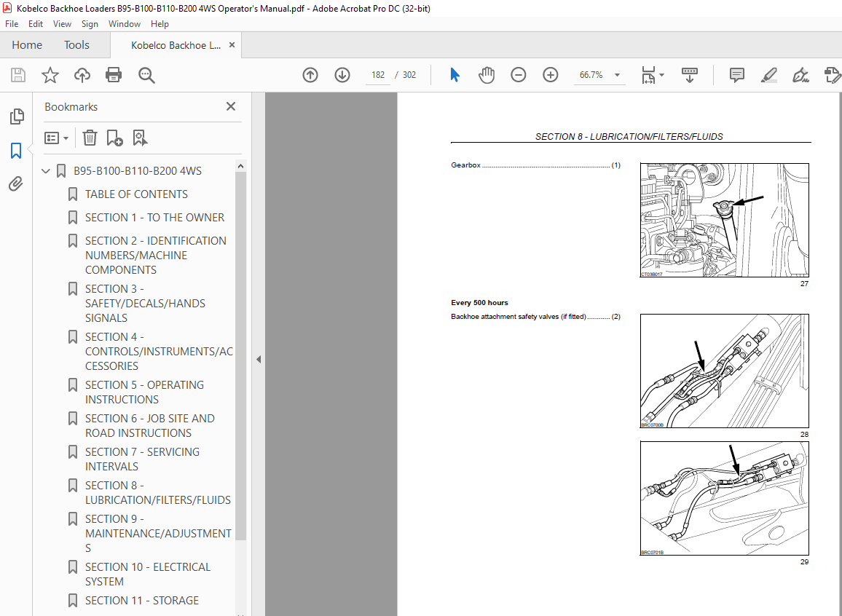The image size is (842, 616).
Task: Jump to SECTION 9 Maintenance/Adjustments bookmark
Action: click(158, 534)
